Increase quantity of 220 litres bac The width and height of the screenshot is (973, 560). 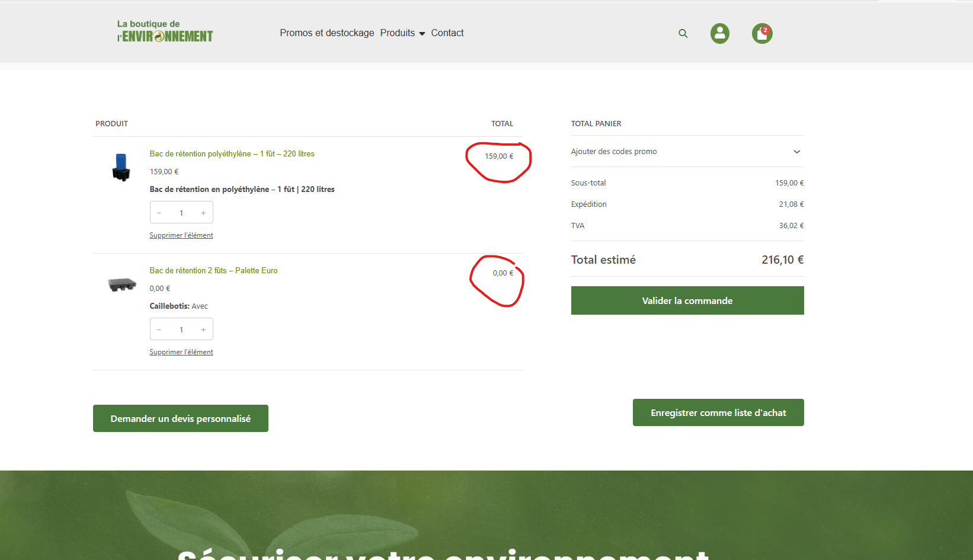(x=203, y=213)
